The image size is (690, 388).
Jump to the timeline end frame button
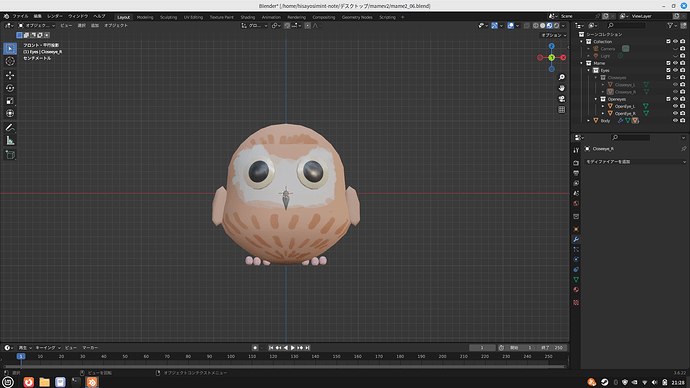pyautogui.click(x=308, y=348)
